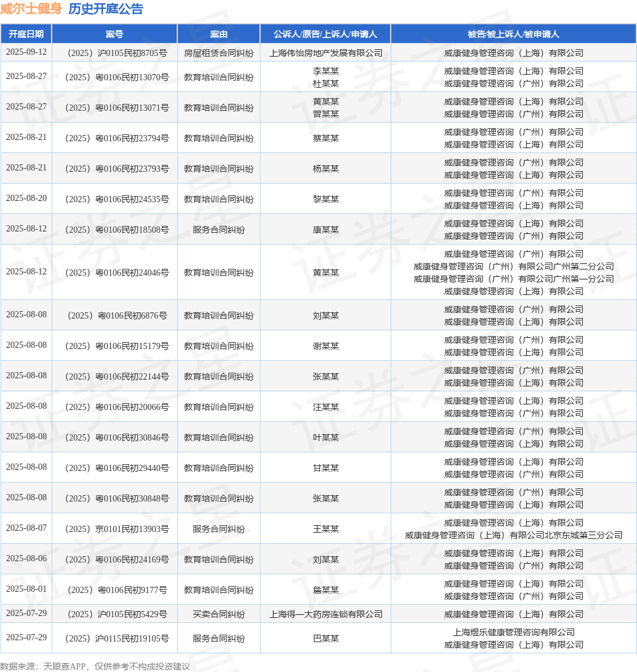The height and width of the screenshot is (672, 637).
Task: Select case number (2025)京0101民初13903号
Action: click(117, 528)
